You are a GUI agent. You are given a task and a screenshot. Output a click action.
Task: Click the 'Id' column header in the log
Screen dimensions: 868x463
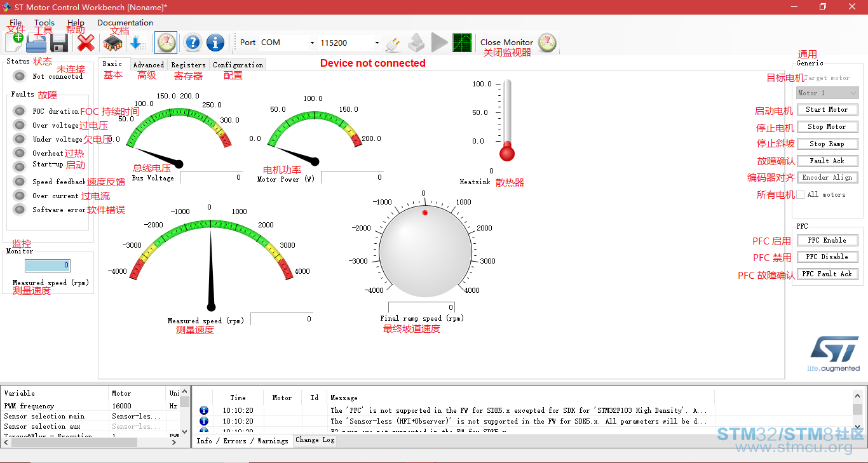tap(315, 398)
